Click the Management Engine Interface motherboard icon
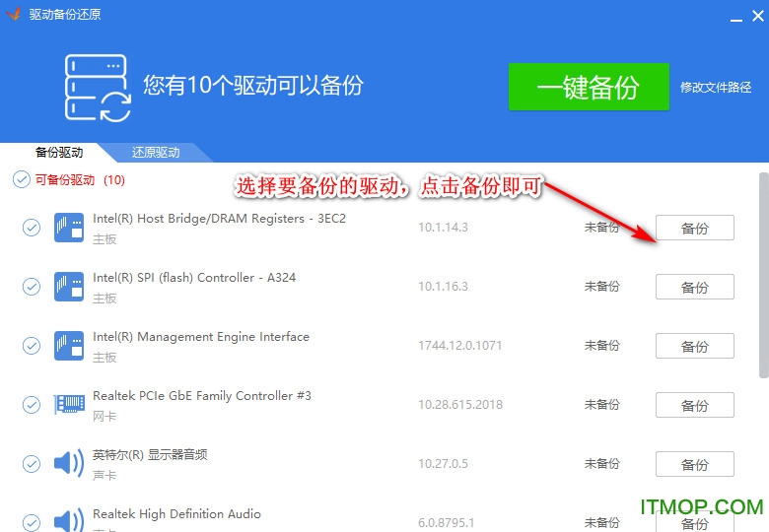Viewport: 769px width, 532px height. click(69, 346)
